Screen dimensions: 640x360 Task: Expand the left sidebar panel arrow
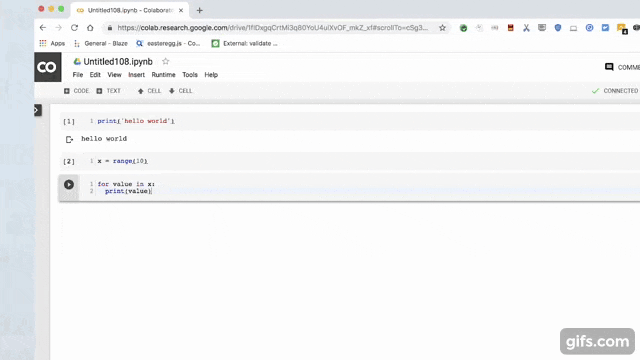pyautogui.click(x=38, y=110)
